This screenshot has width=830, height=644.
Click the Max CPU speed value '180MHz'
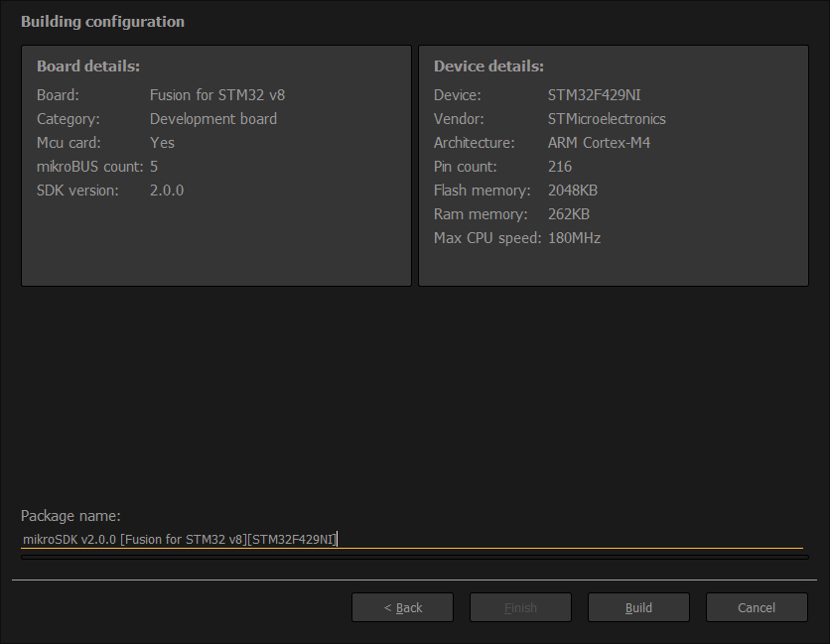click(574, 238)
